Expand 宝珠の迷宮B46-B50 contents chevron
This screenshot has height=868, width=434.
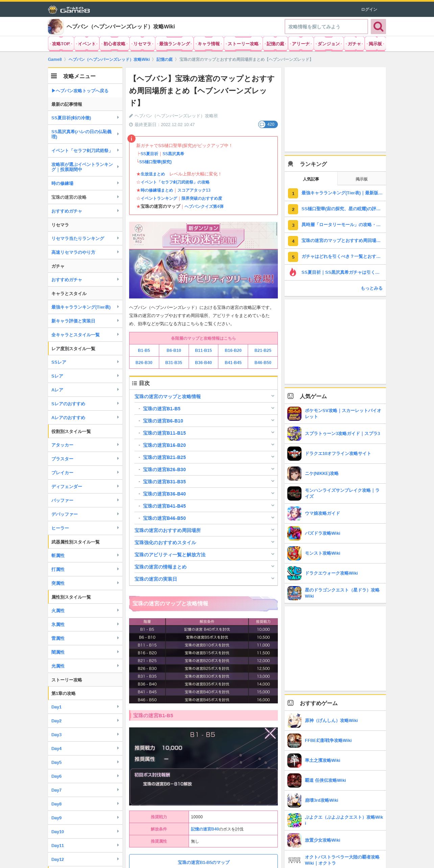pyautogui.click(x=272, y=518)
